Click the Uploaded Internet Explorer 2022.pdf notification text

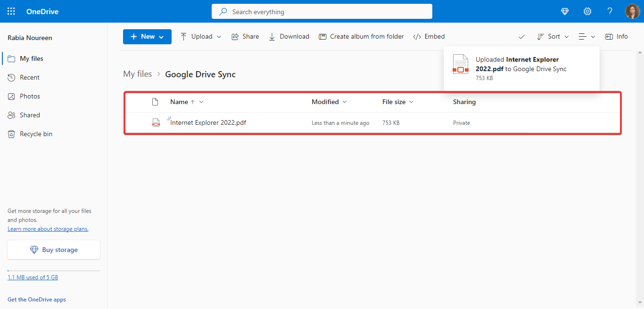click(x=521, y=64)
